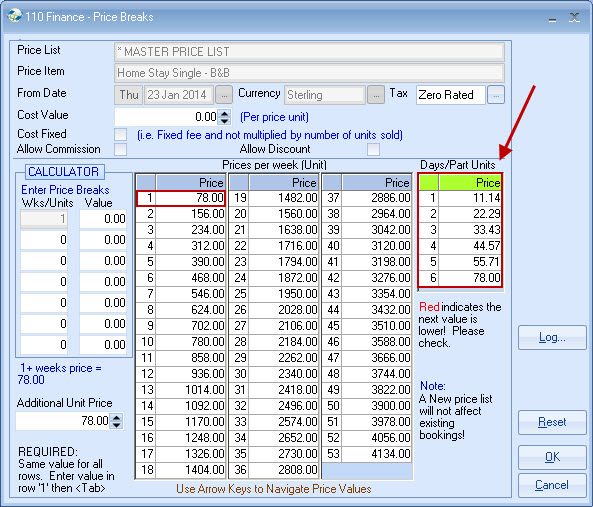Open the From Date picker ellipsis button

click(224, 95)
